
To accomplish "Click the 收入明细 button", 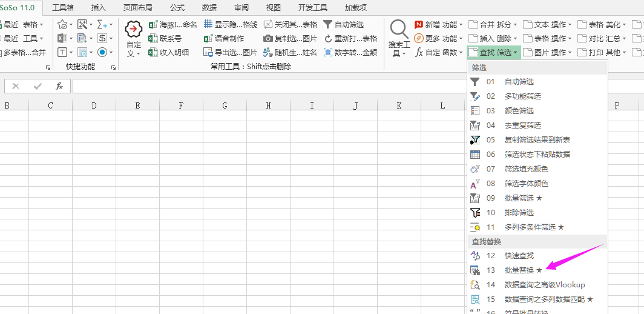I will point(174,53).
